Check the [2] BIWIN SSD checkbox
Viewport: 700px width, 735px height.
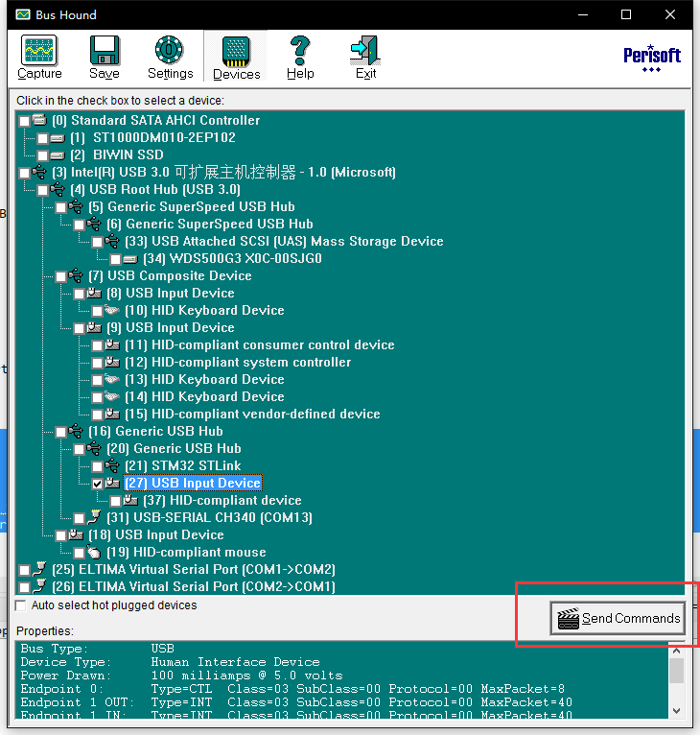tap(42, 155)
